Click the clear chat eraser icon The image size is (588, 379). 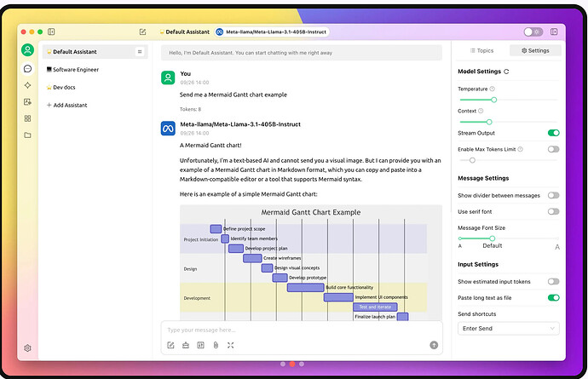point(186,345)
